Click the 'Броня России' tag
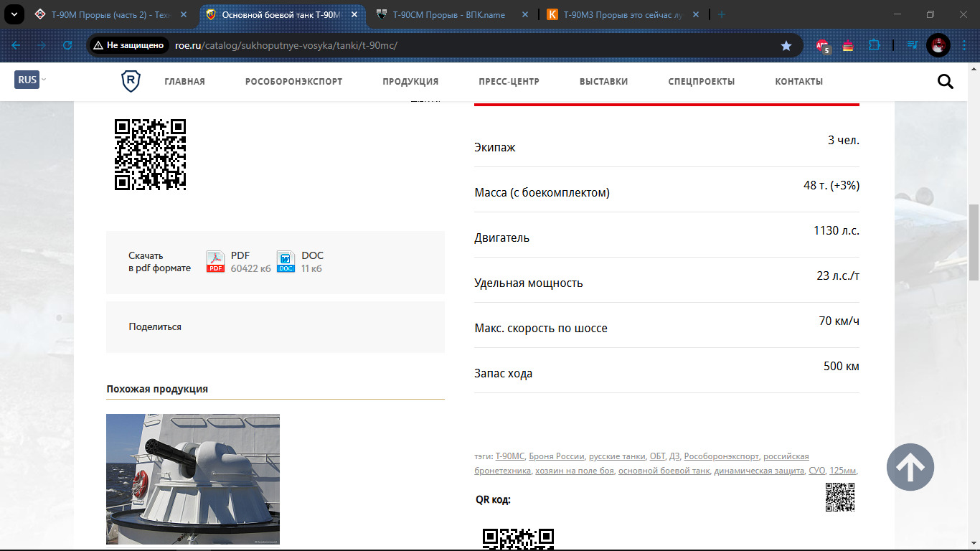 556,456
